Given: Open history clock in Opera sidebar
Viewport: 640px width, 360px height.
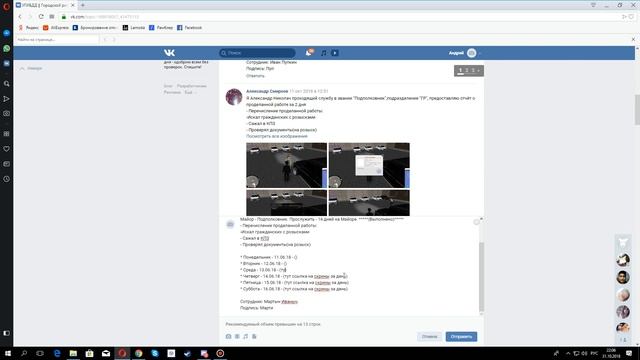Looking at the screenshot, I should pyautogui.click(x=7, y=179).
